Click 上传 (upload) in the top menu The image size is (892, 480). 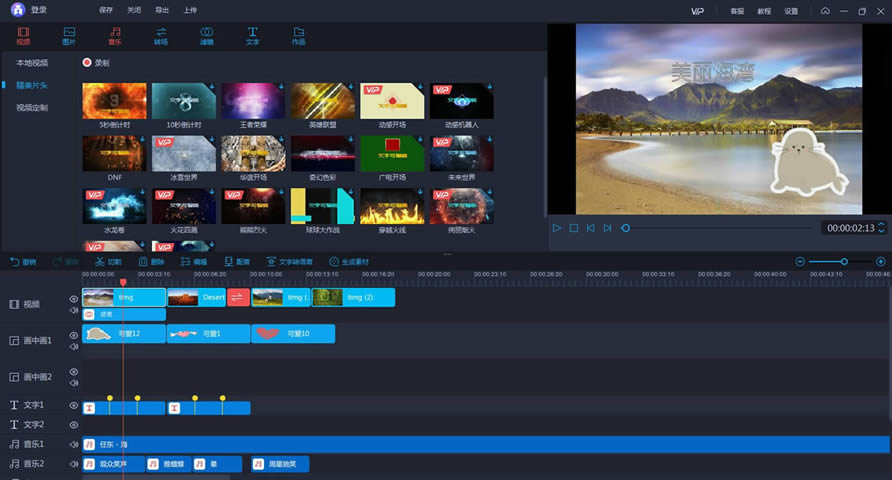pyautogui.click(x=190, y=10)
